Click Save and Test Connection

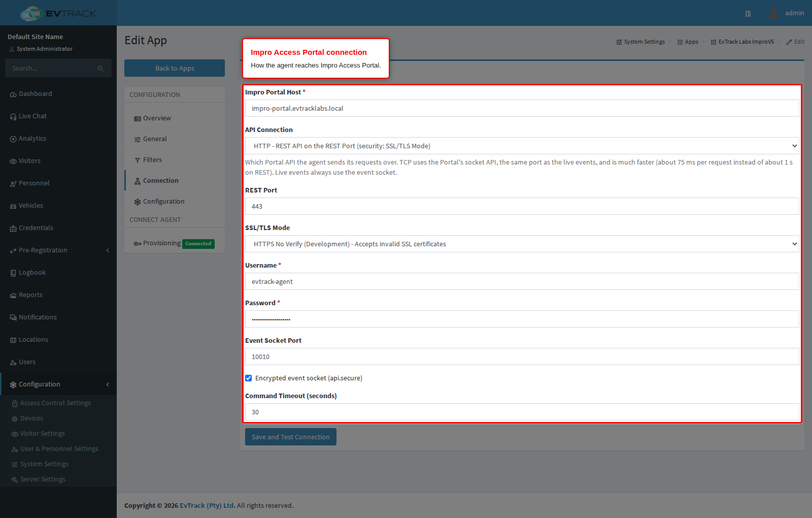pyautogui.click(x=291, y=437)
